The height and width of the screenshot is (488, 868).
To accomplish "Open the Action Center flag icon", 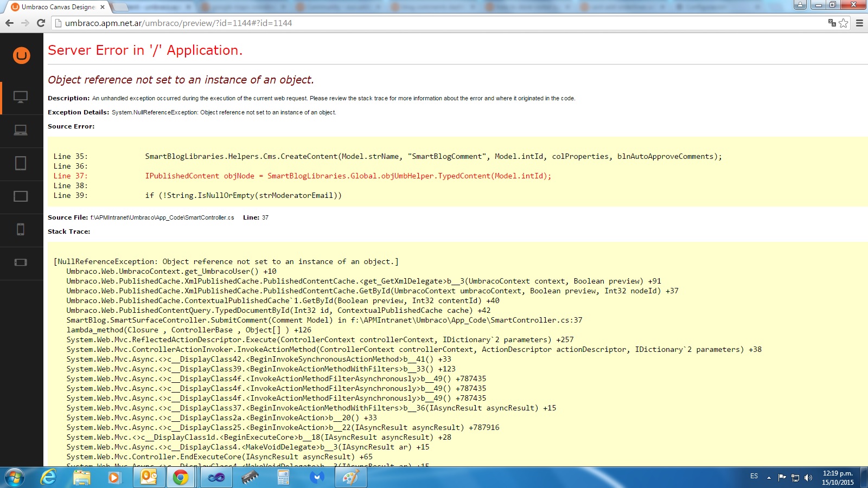I will 782,478.
